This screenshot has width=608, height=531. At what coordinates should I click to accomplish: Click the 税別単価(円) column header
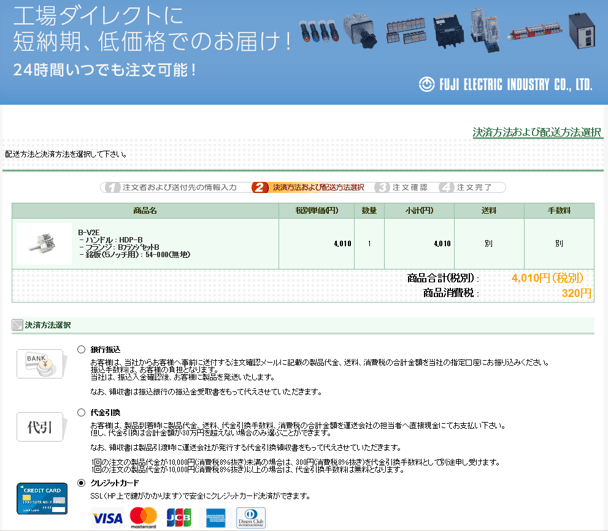316,211
